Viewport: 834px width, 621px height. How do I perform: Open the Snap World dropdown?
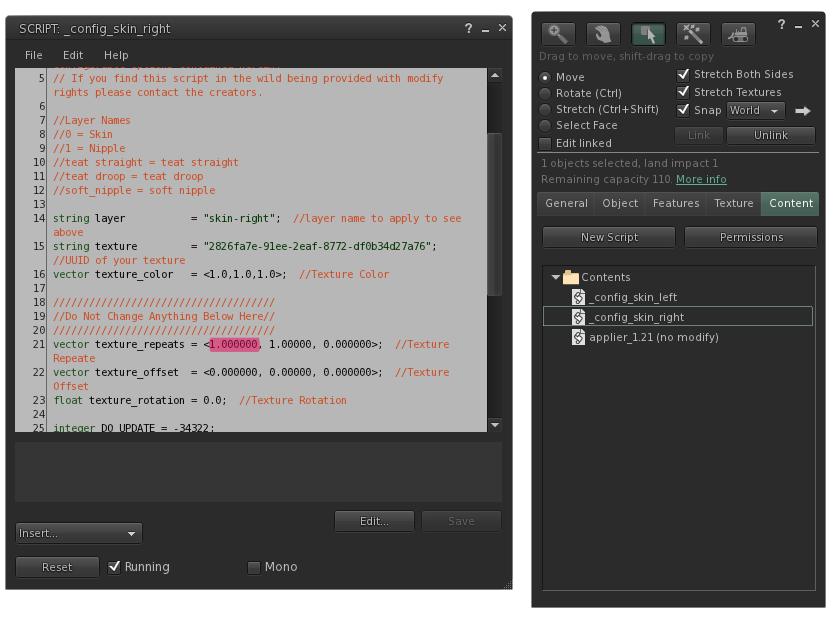pos(755,111)
